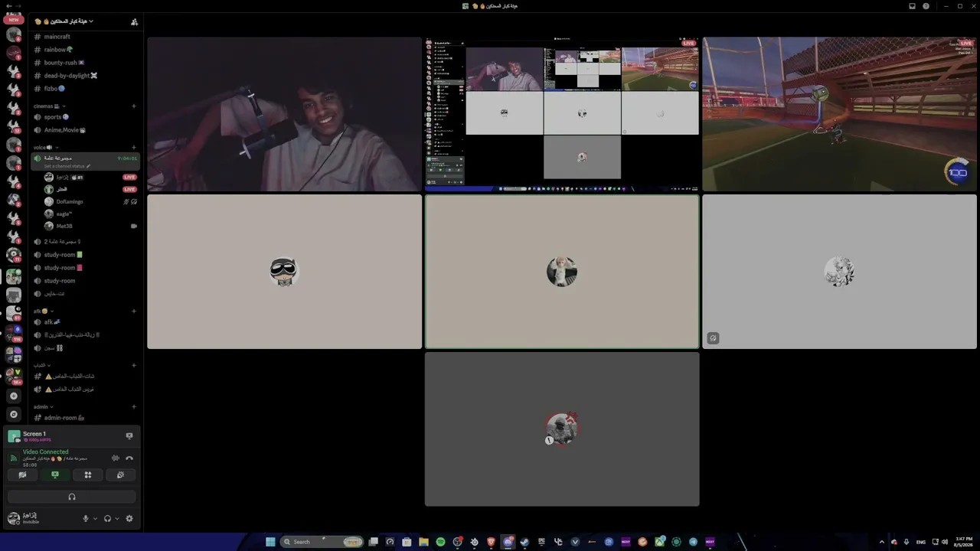Toggle screen sharing button
The image size is (980, 551).
(55, 475)
